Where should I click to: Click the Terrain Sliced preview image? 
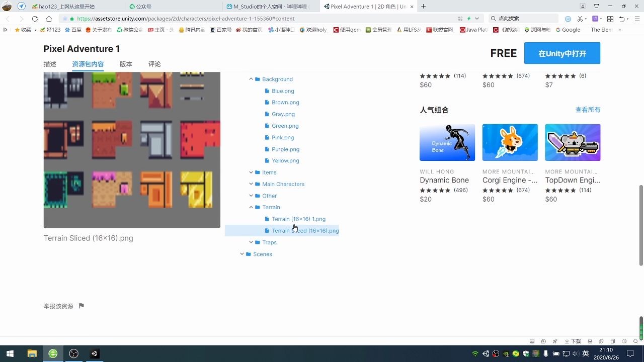coord(132,150)
